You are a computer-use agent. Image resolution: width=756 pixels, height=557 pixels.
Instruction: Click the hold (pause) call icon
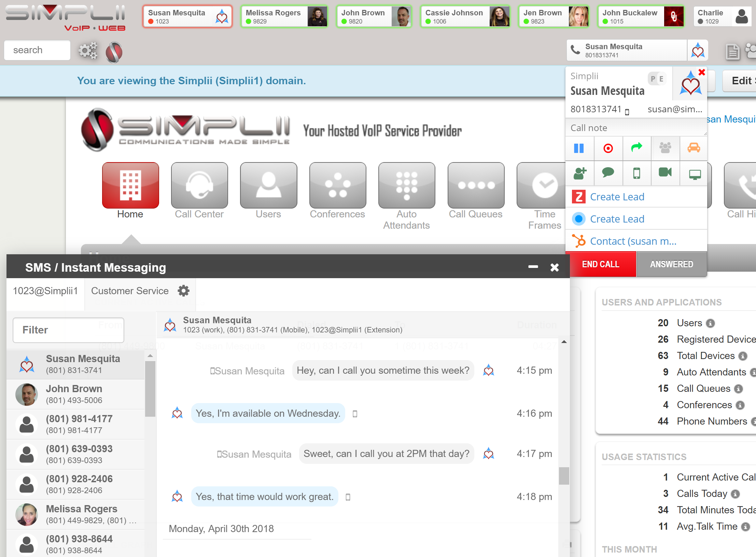coord(579,148)
